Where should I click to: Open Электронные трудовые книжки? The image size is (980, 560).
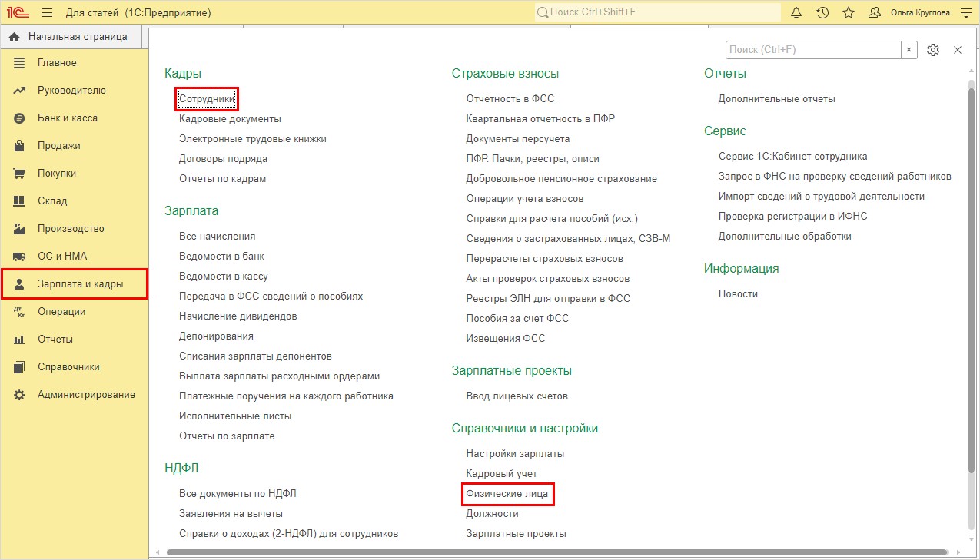point(253,139)
